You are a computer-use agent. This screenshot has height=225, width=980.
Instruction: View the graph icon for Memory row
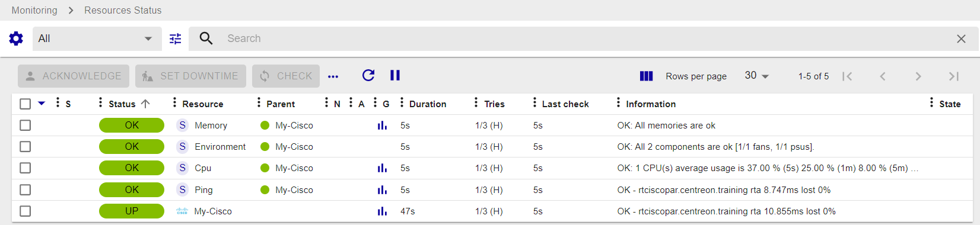382,126
